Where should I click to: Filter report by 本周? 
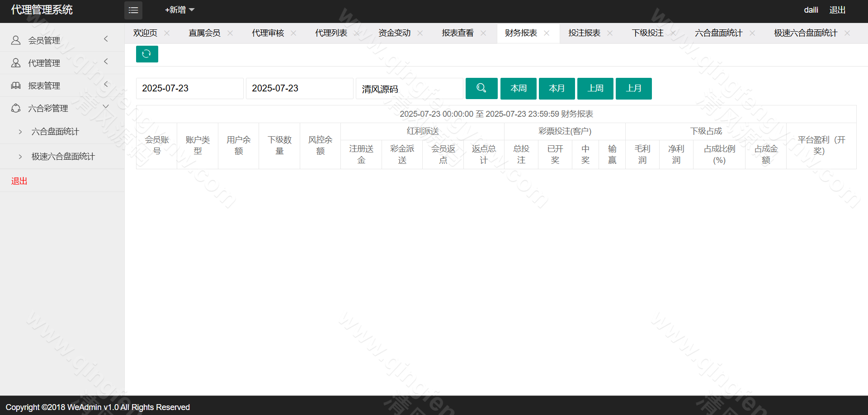click(518, 88)
